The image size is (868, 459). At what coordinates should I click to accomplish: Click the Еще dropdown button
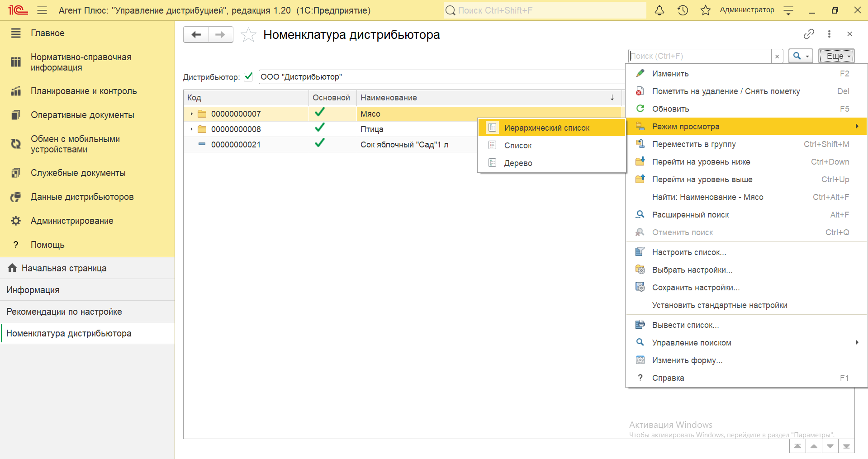pyautogui.click(x=836, y=56)
